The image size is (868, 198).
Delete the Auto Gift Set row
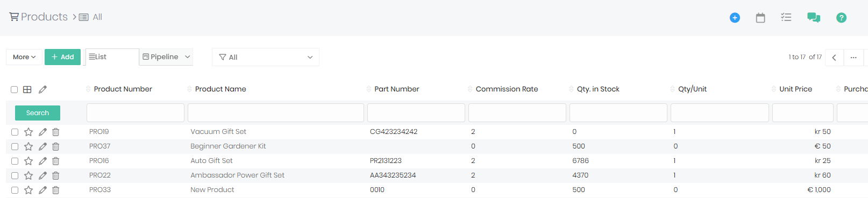(56, 161)
